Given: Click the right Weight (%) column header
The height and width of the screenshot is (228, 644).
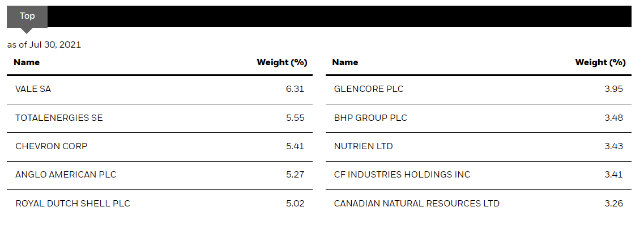Looking at the screenshot, I should pos(600,62).
